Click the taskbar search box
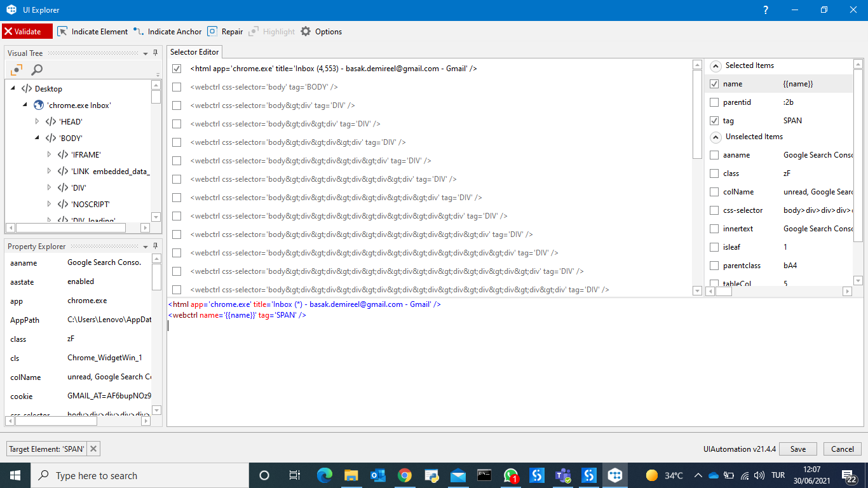Viewport: 868px width, 488px height. click(139, 475)
